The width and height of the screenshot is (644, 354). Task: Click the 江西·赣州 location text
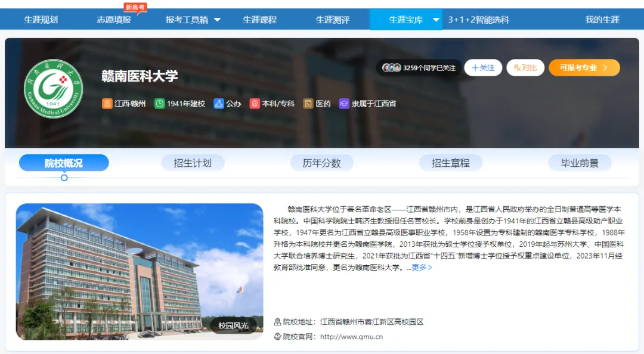click(x=130, y=104)
